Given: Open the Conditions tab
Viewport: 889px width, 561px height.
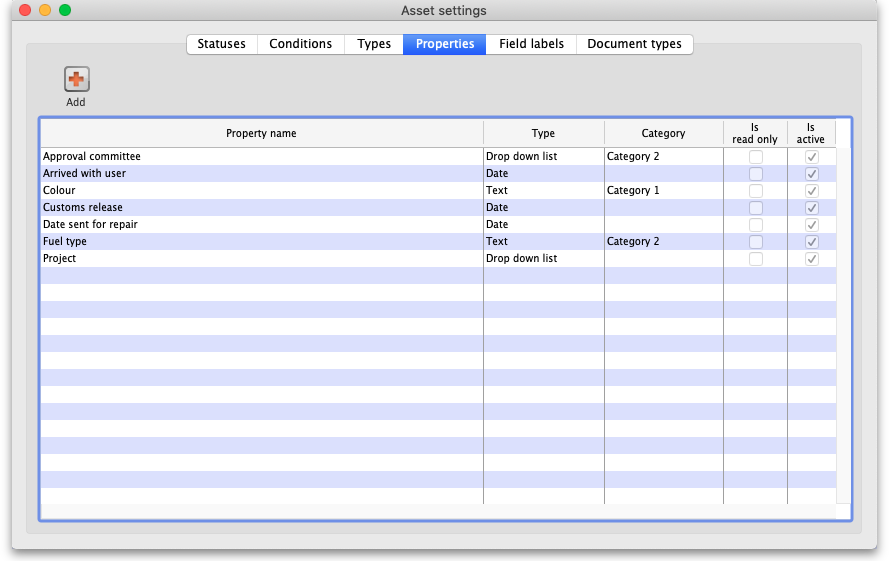Looking at the screenshot, I should 300,44.
